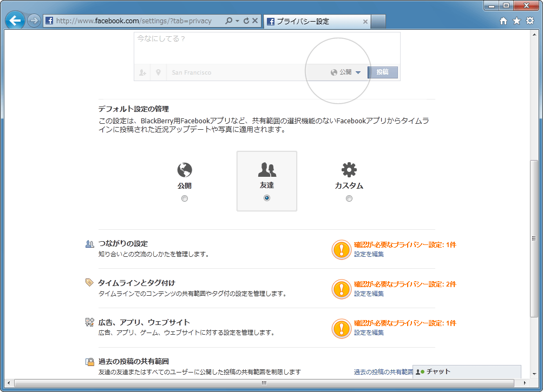The height and width of the screenshot is (392, 543).
Task: Click the 過去の投稿の共有範囲 link at right
Action: [383, 372]
